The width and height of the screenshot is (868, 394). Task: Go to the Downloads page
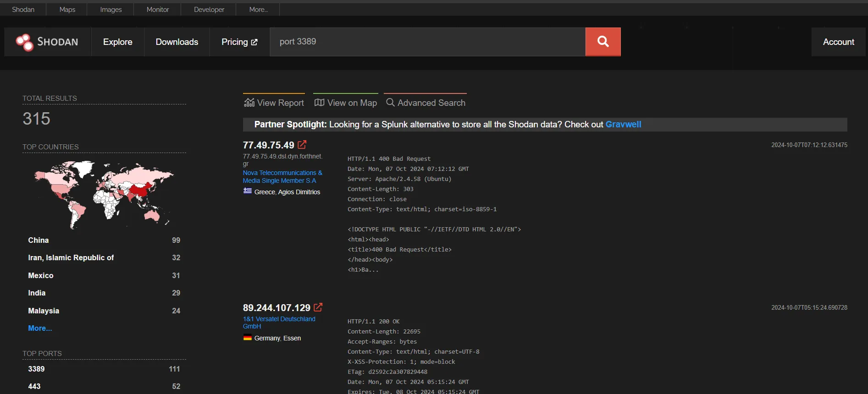[177, 42]
